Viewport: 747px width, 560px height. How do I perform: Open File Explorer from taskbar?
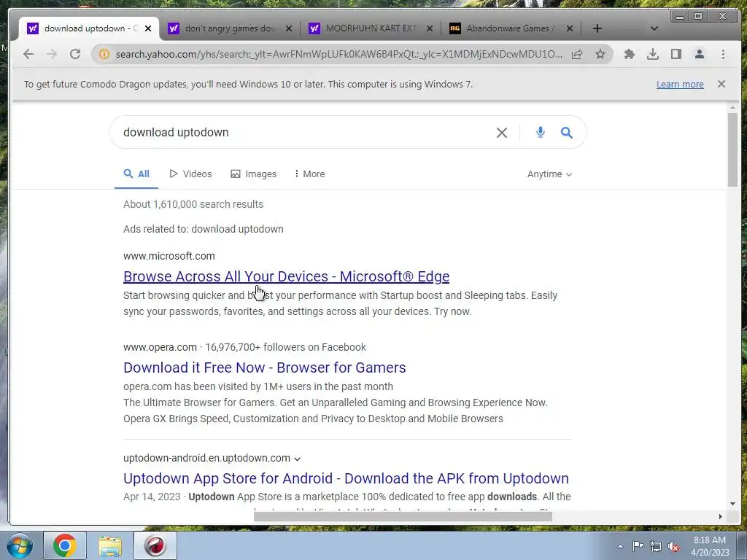coord(110,545)
